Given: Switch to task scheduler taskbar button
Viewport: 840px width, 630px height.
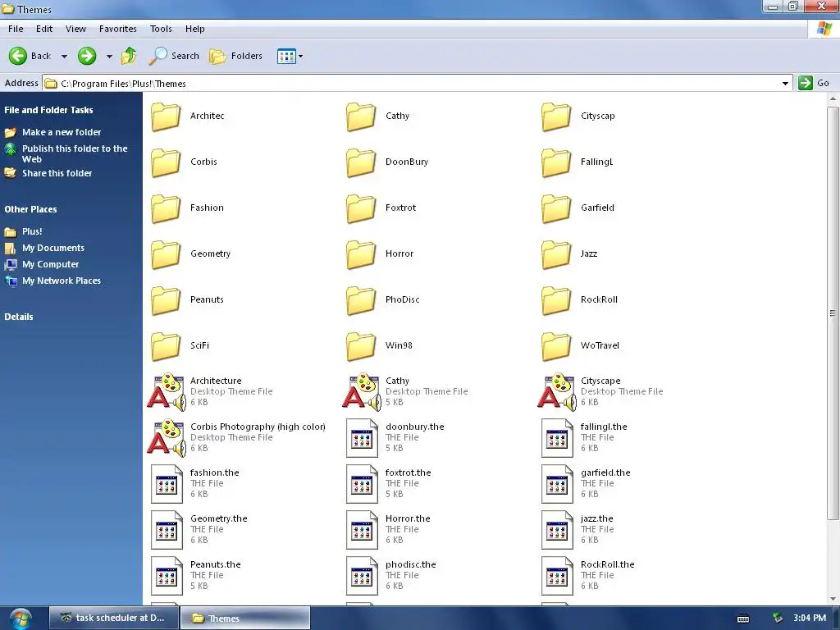Looking at the screenshot, I should (113, 618).
